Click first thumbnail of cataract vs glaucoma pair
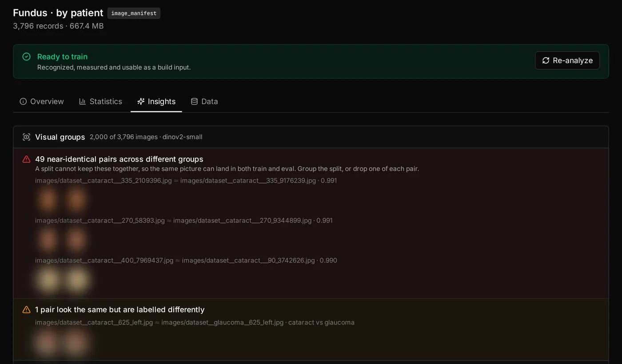The image size is (622, 364). tap(48, 342)
